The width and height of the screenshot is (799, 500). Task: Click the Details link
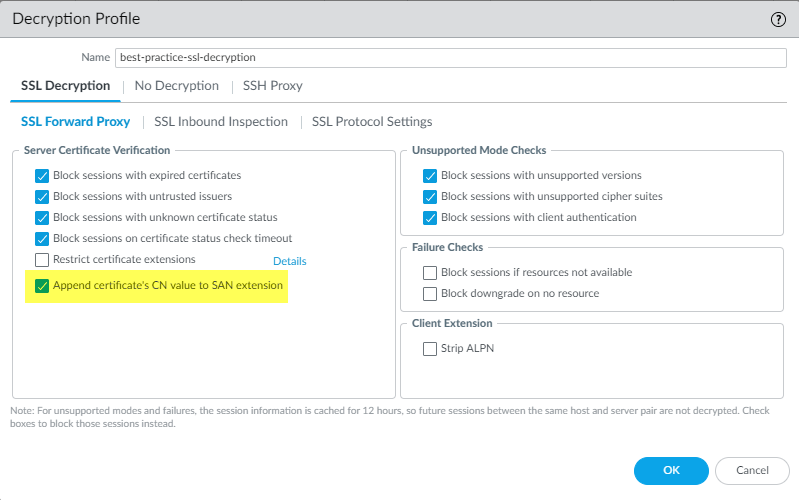(x=290, y=261)
